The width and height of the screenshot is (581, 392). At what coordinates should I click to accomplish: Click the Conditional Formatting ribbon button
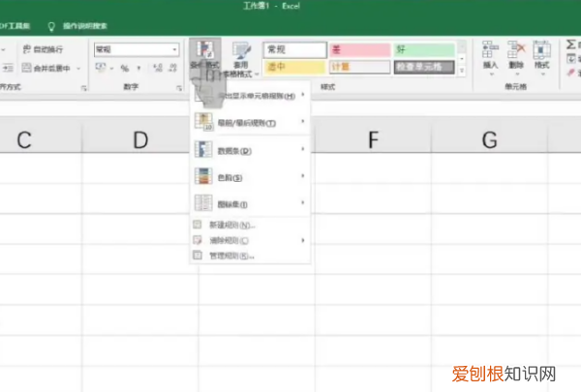(205, 55)
